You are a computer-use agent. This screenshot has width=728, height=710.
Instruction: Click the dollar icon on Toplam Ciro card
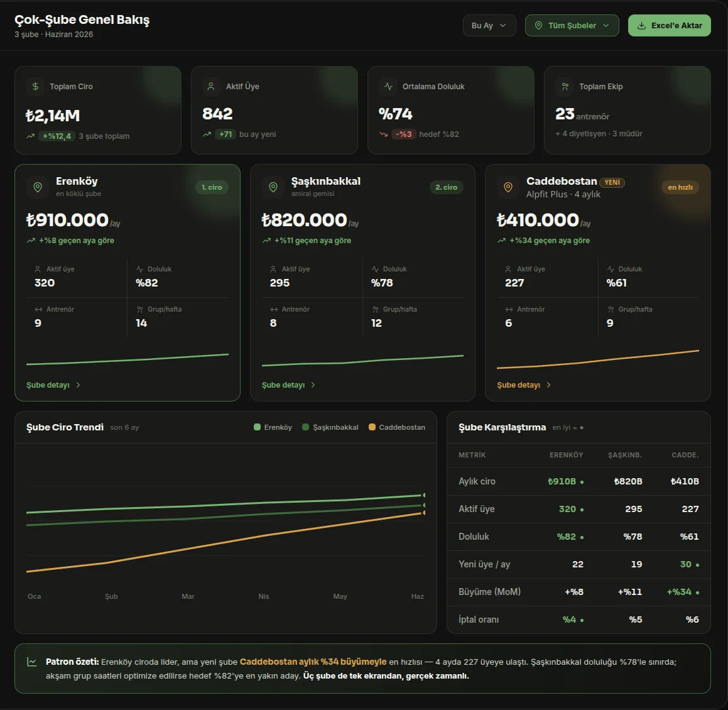(35, 86)
